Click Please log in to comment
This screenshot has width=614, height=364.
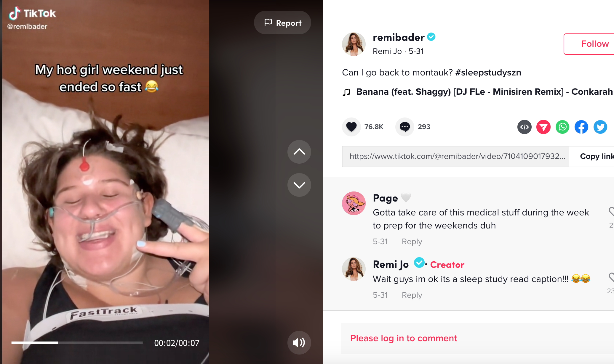click(404, 338)
